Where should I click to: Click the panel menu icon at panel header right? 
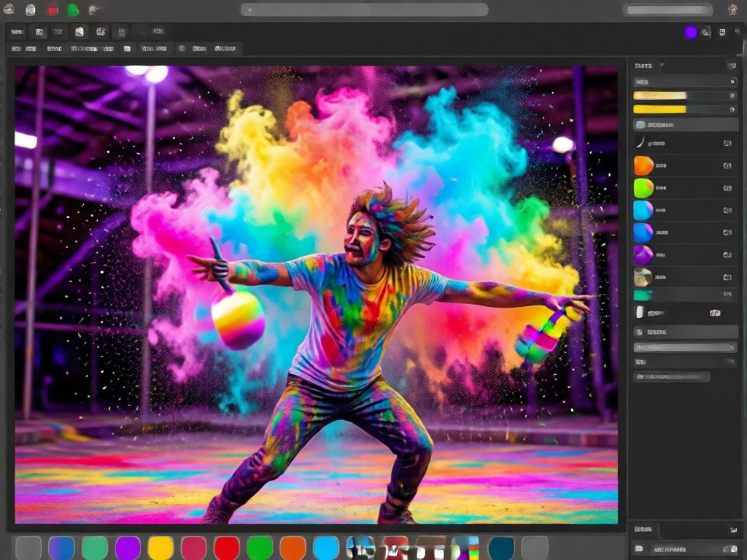731,66
